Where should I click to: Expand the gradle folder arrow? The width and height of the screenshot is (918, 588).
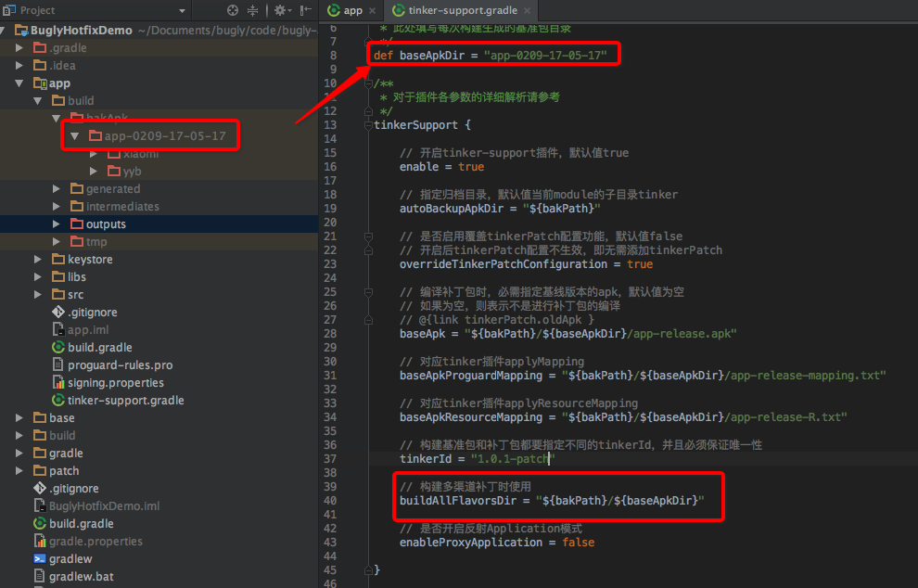click(19, 453)
